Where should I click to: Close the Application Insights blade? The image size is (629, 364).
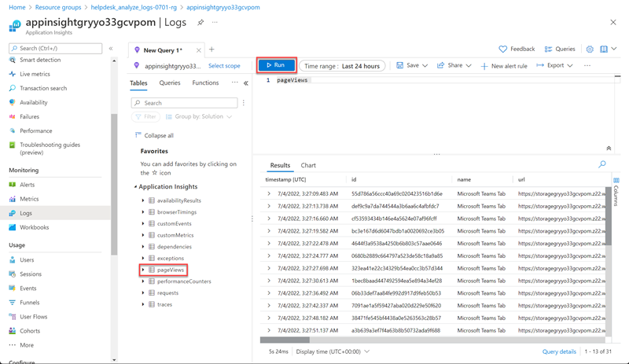coord(613,23)
